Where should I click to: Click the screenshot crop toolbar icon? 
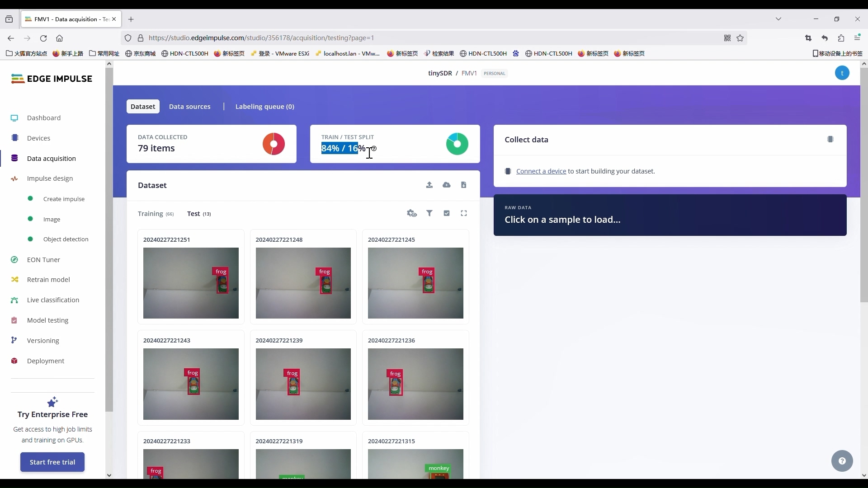pyautogui.click(x=808, y=38)
